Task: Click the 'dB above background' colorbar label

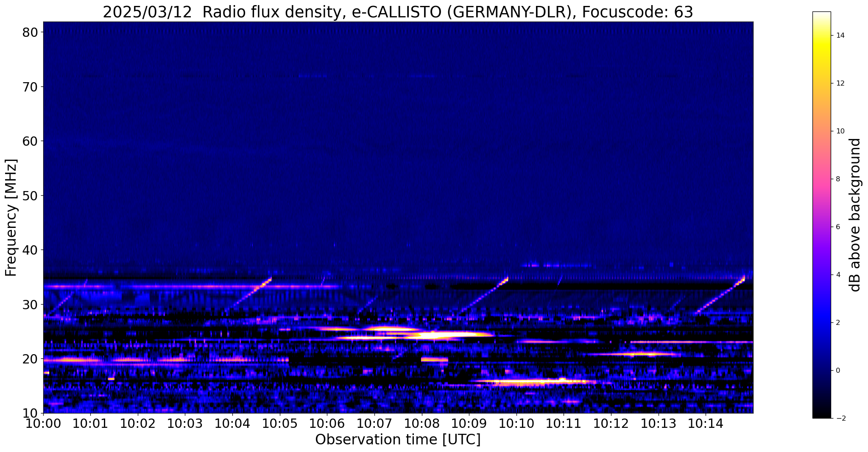Action: [x=855, y=215]
